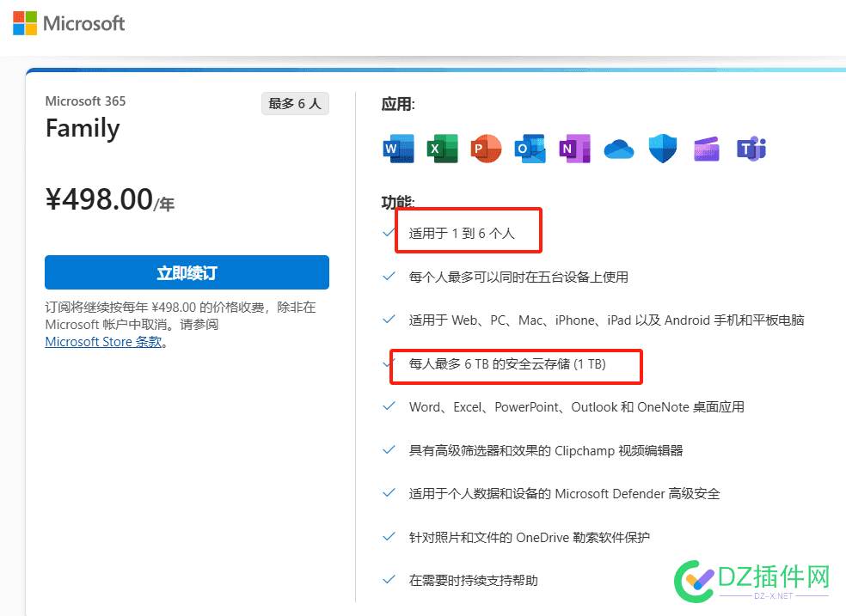The image size is (846, 616).
Task: Click the Word、Excel、PowerPoint 桌面应用 line
Action: 577,407
